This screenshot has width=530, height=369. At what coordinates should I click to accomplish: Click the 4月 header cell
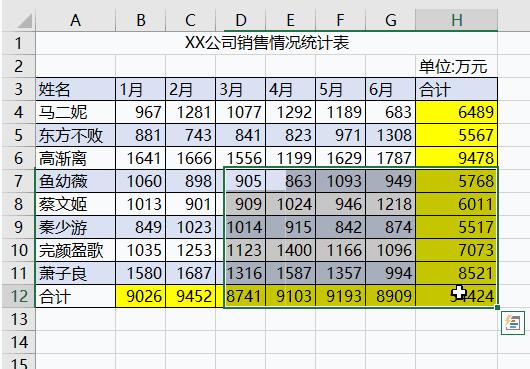(290, 89)
